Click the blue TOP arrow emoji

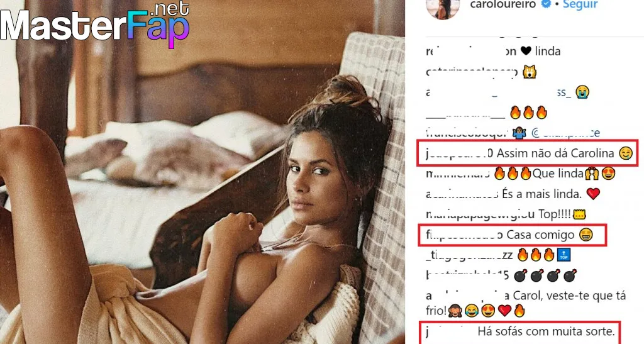tap(563, 255)
